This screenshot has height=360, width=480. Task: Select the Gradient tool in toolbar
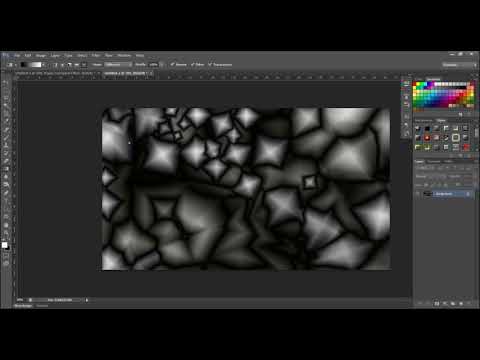point(6,169)
